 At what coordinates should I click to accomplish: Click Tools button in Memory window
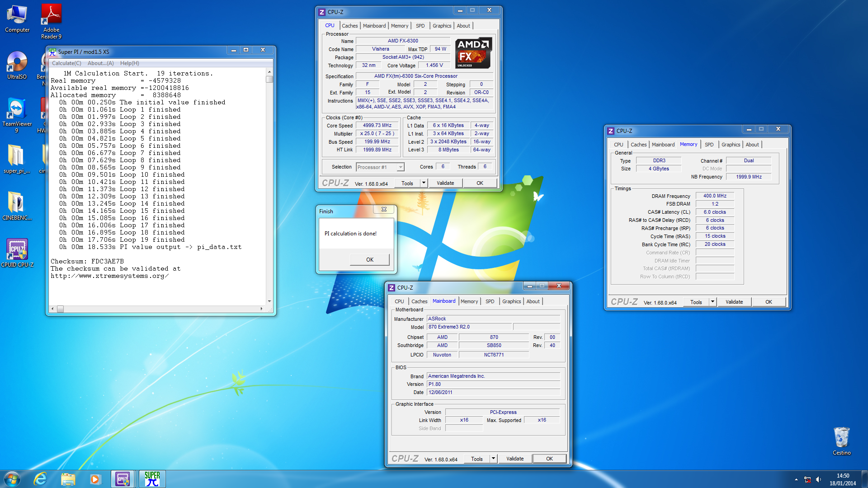coord(696,302)
